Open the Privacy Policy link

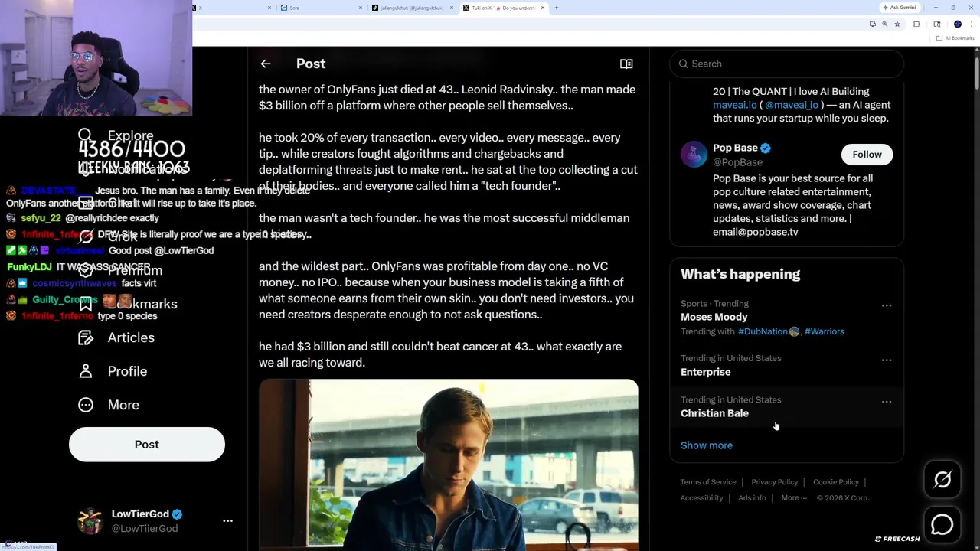[x=774, y=482]
